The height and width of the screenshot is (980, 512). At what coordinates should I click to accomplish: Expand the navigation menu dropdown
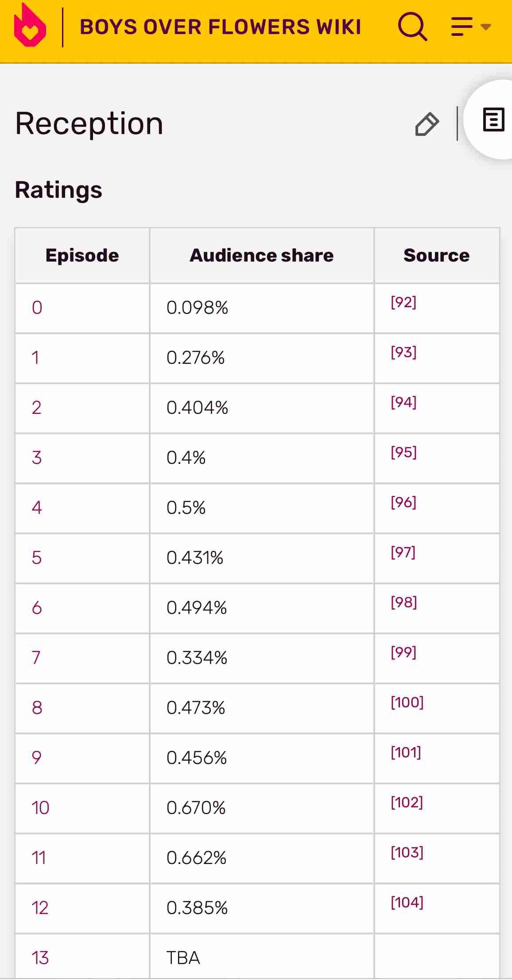tap(471, 27)
